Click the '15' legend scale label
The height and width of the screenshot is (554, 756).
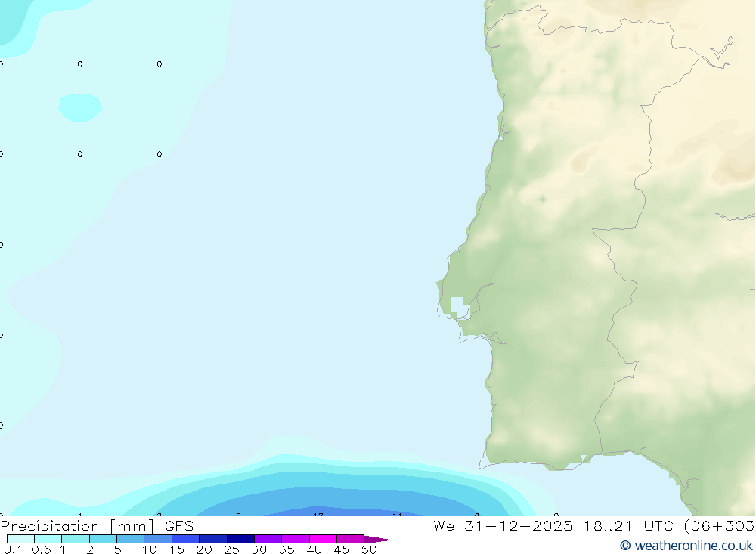177,549
